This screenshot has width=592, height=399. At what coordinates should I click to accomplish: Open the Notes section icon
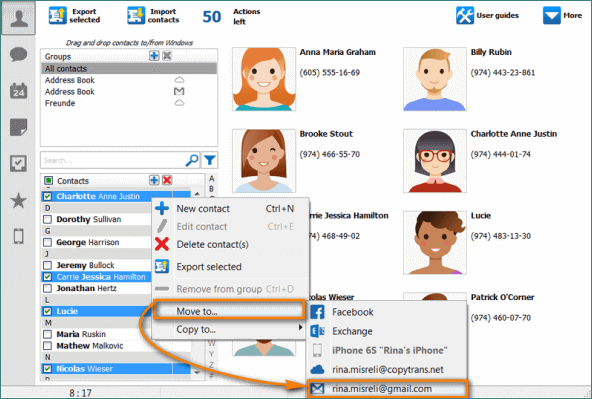18,127
